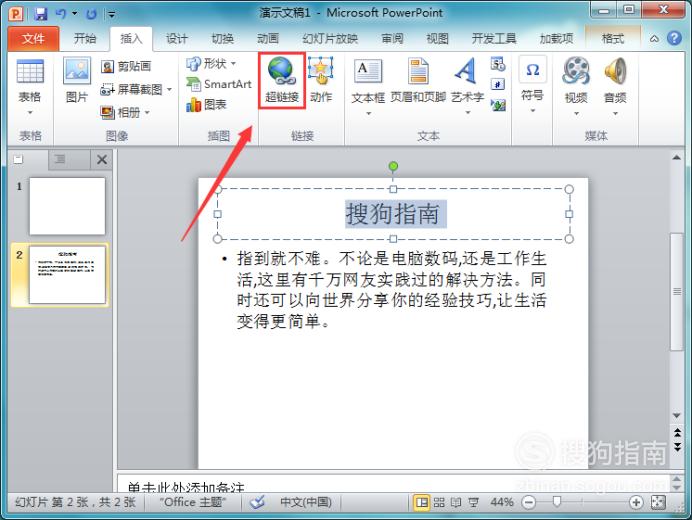Fit slide to current window button
This screenshot has width=692, height=520.
658,502
